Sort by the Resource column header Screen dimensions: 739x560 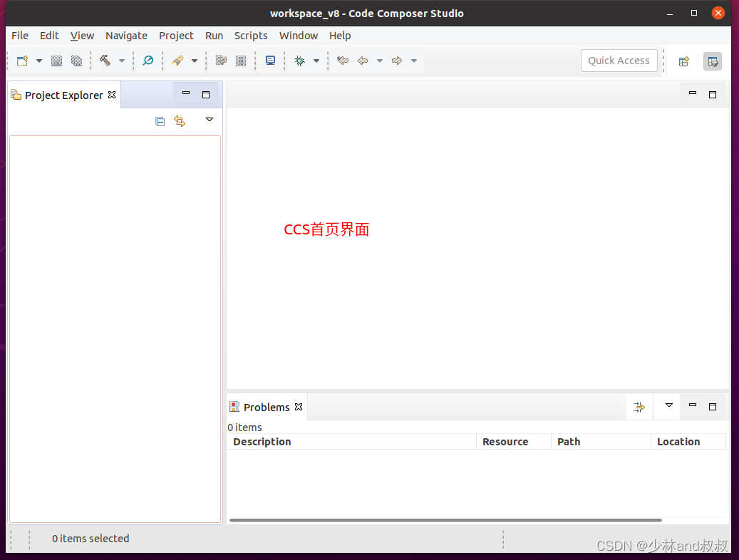pyautogui.click(x=514, y=442)
